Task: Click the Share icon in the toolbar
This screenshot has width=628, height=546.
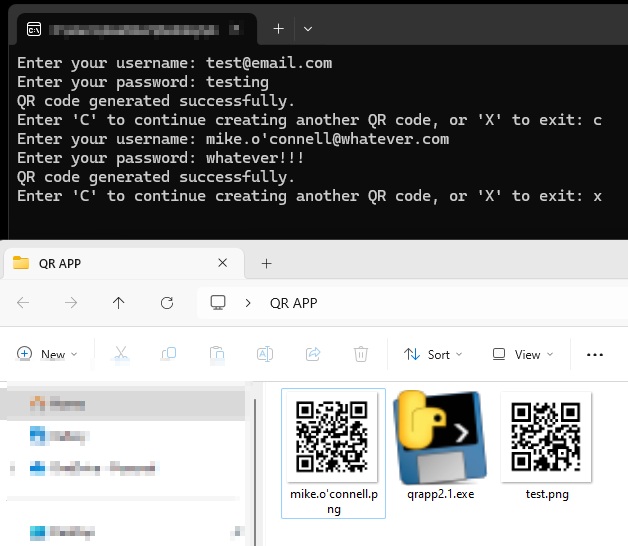Action: [x=313, y=354]
